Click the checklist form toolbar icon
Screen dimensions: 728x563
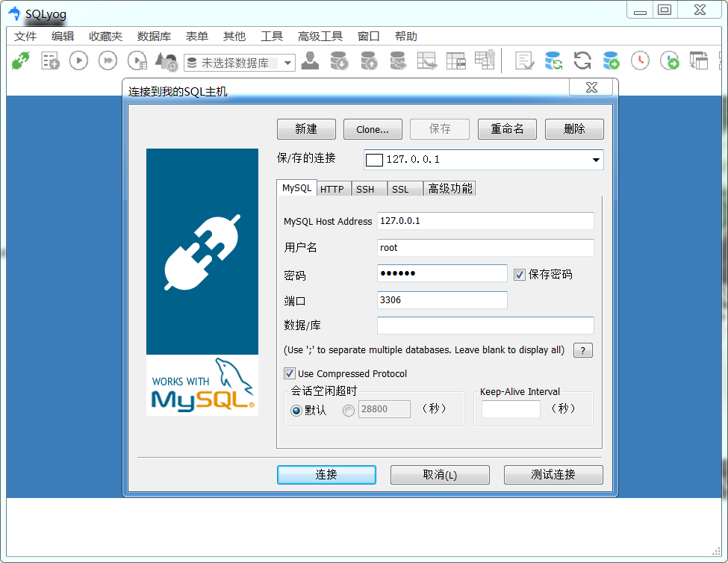point(525,60)
